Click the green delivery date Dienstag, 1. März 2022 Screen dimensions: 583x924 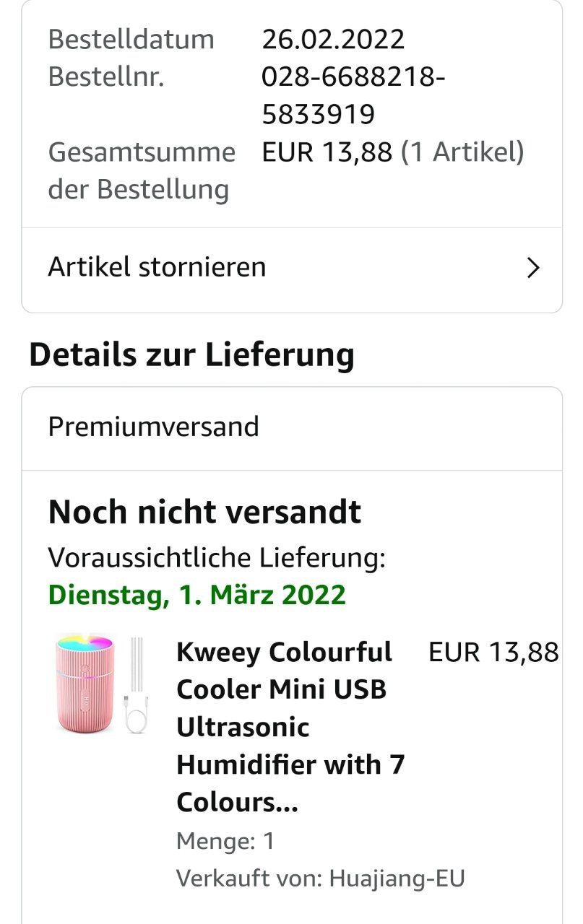point(197,595)
